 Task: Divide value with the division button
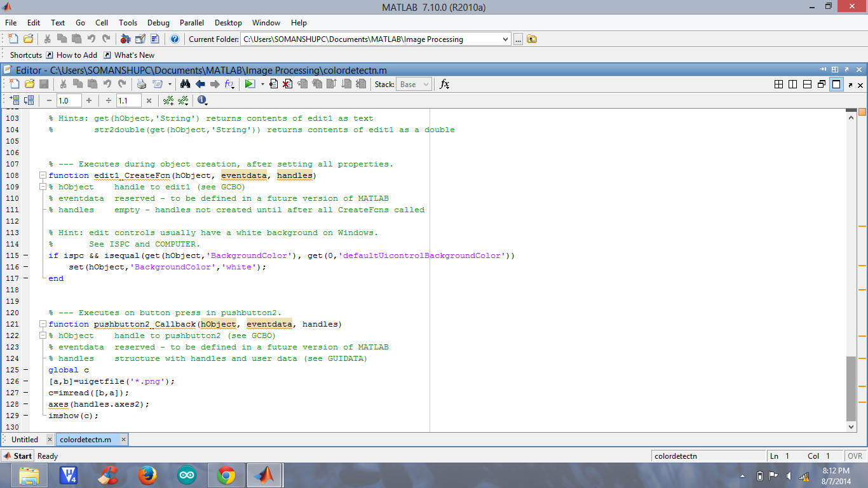109,100
